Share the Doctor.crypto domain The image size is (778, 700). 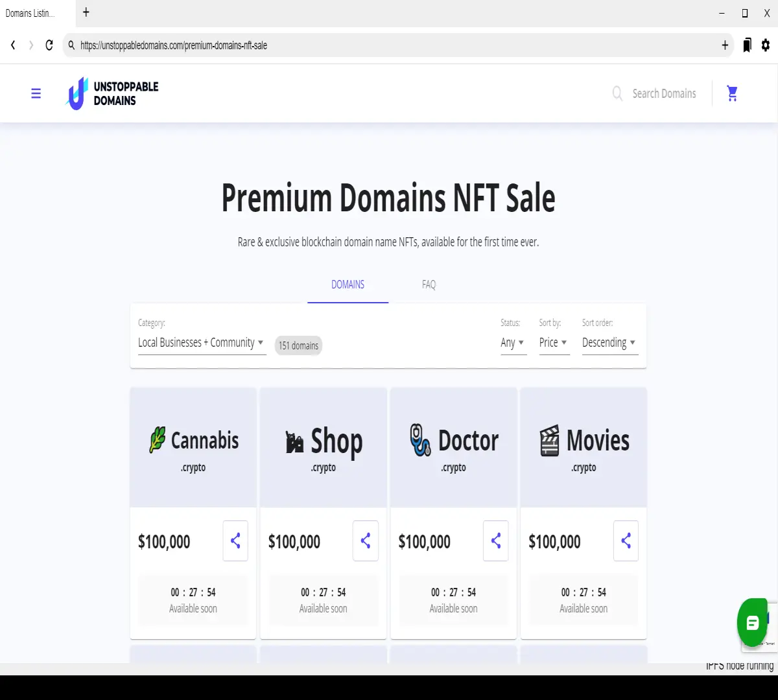click(496, 541)
